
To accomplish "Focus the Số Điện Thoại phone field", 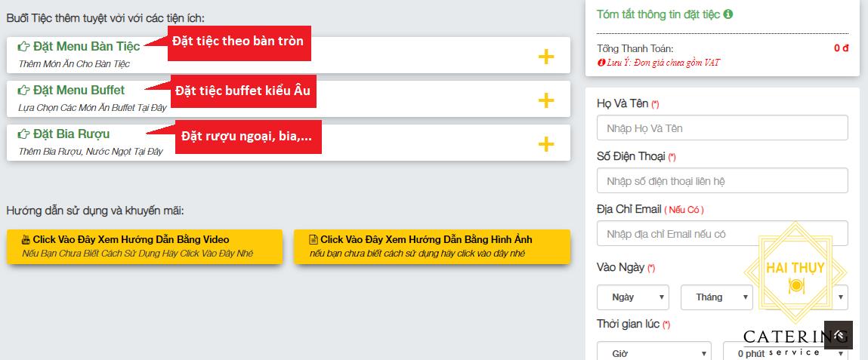I will coord(722,181).
